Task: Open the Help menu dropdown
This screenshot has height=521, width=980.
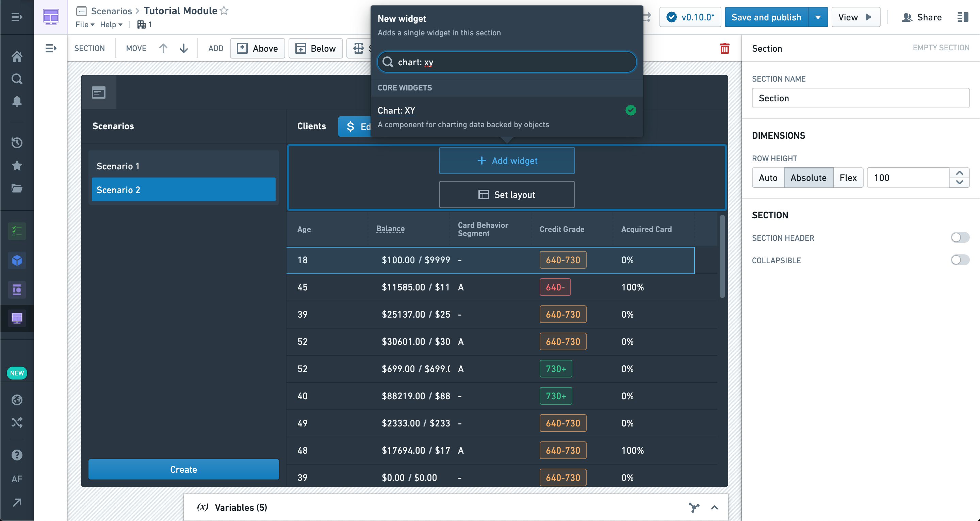Action: [111, 24]
